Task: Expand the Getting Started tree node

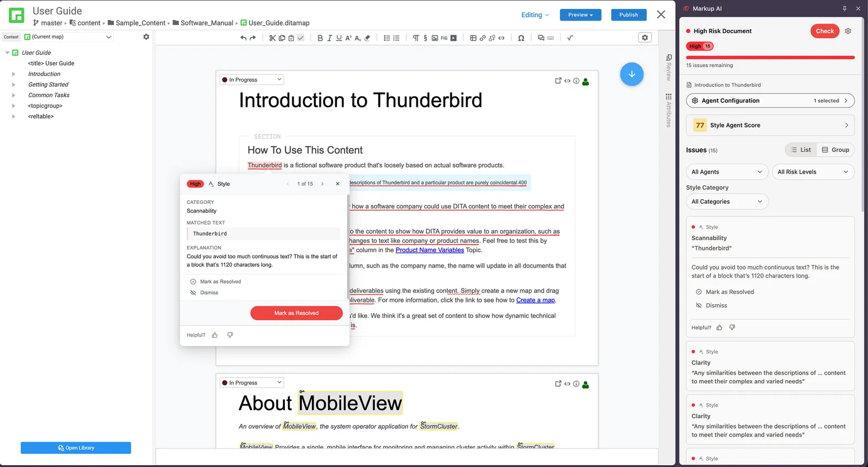Action: (14, 85)
